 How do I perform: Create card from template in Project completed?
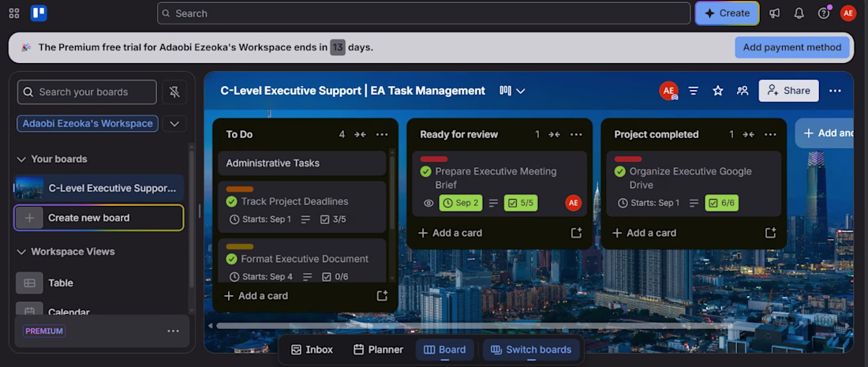click(770, 233)
